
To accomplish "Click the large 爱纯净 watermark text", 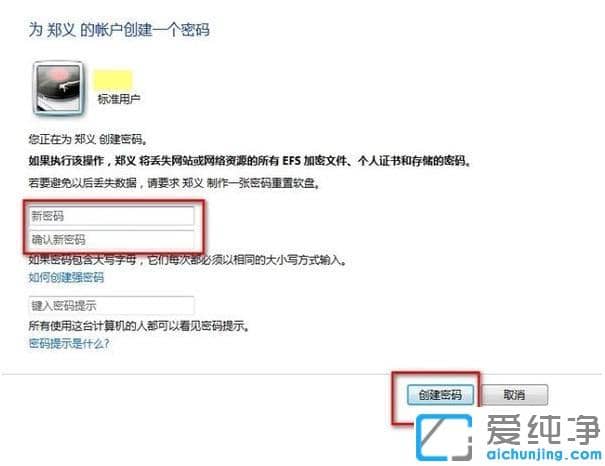I will pyautogui.click(x=543, y=430).
